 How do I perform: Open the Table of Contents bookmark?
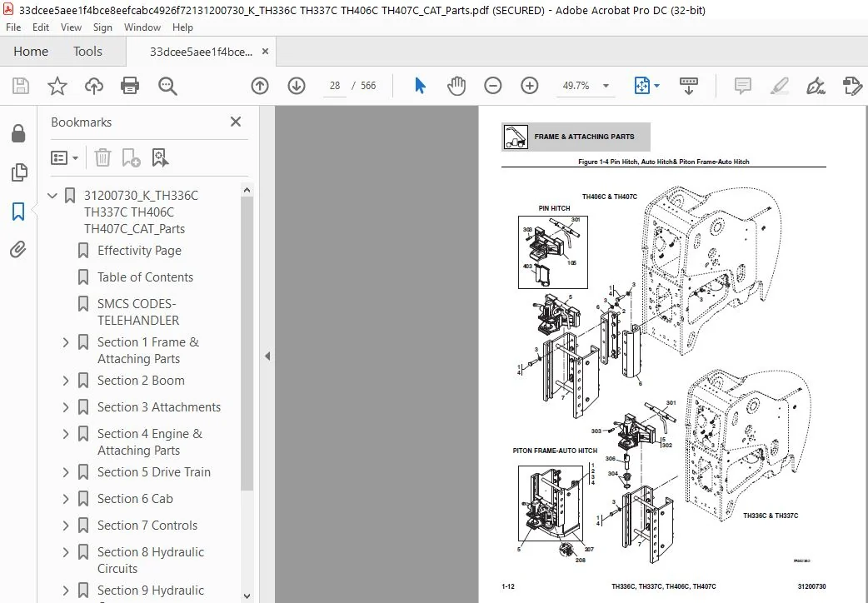click(x=145, y=277)
